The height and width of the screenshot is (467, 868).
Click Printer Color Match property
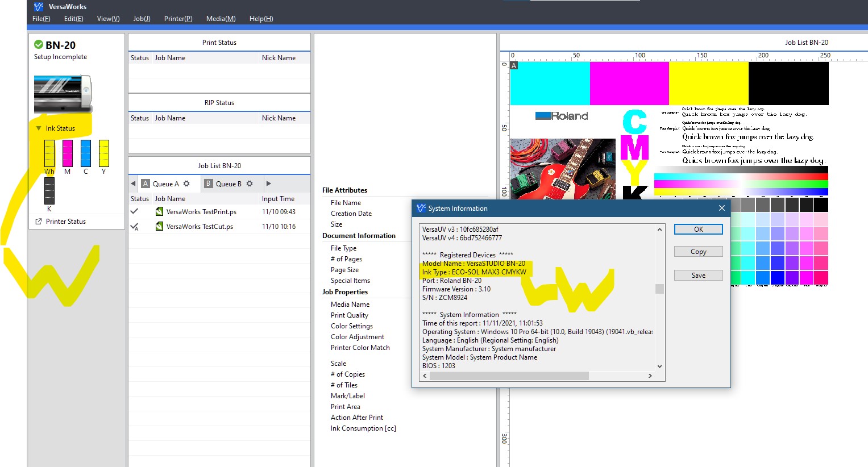[360, 348]
